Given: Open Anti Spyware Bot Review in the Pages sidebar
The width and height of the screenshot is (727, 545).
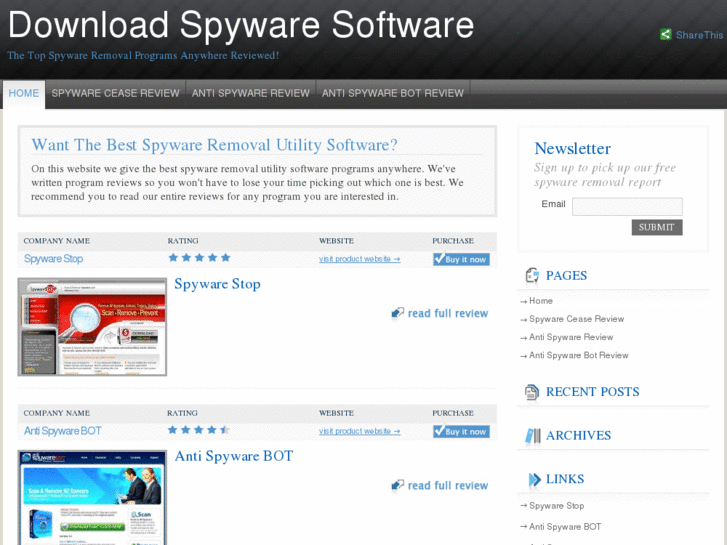Looking at the screenshot, I should [579, 355].
